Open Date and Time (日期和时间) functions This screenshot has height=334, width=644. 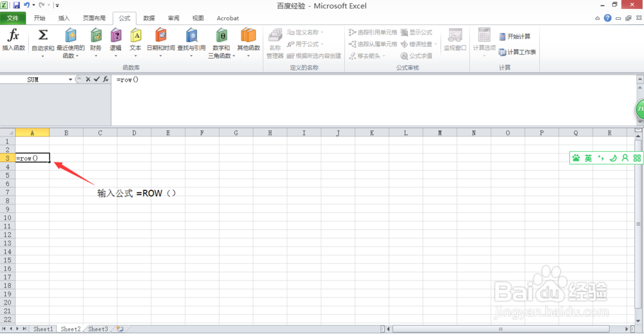tap(161, 42)
